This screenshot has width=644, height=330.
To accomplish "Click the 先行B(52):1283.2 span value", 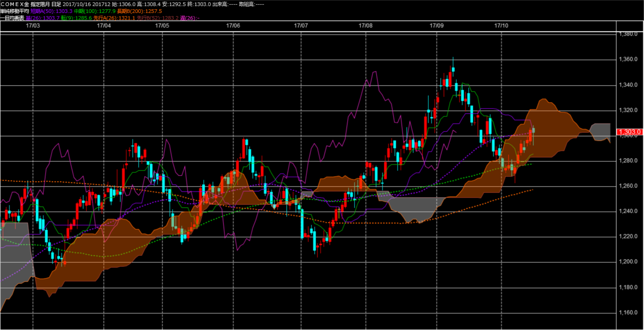I will pos(158,18).
